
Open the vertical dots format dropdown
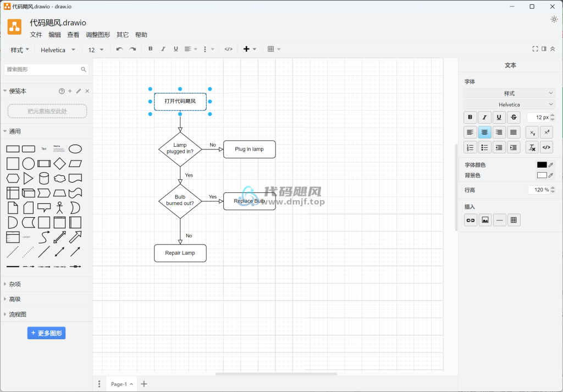click(208, 49)
